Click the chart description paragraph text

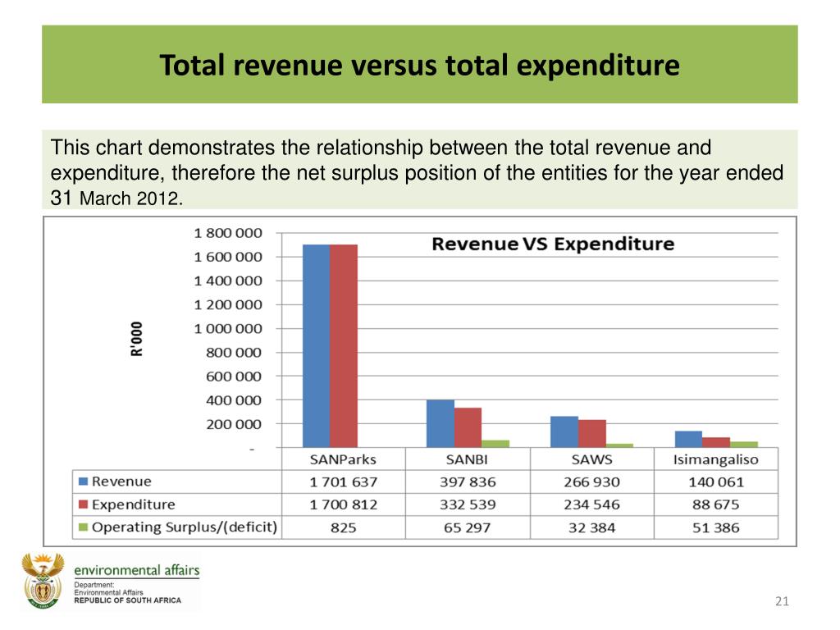(417, 172)
